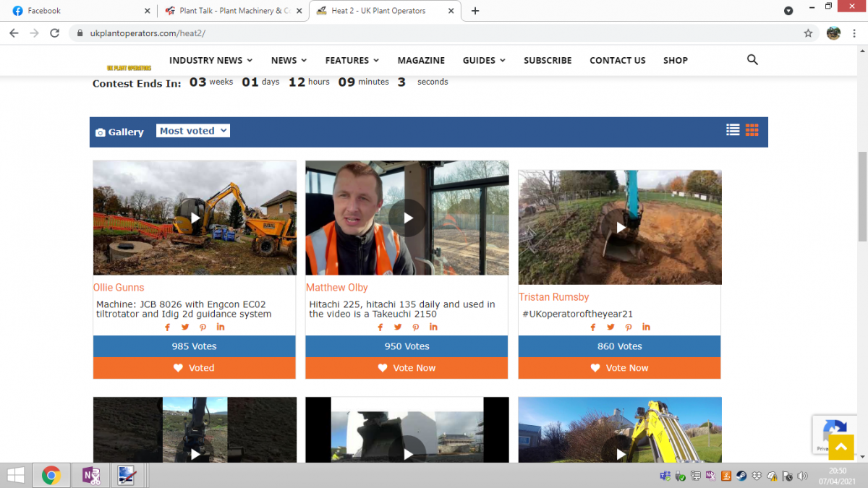Expand the News dropdown menu
868x488 pixels.
[289, 60]
